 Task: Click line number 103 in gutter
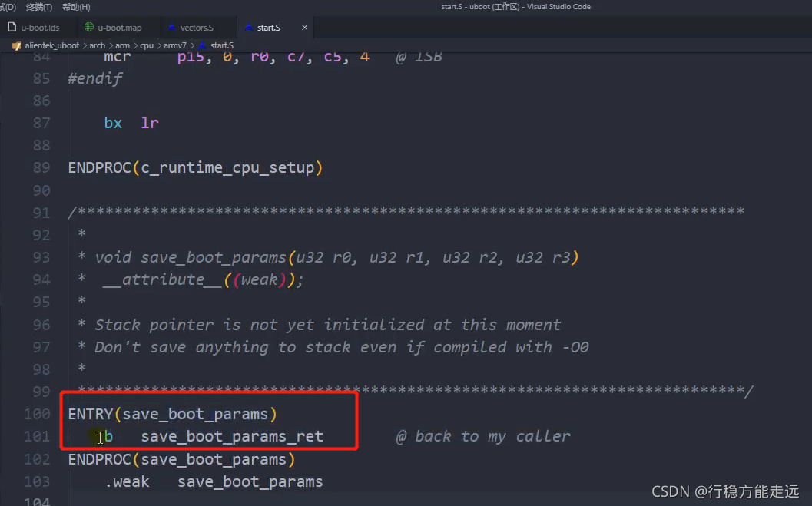[x=37, y=481]
